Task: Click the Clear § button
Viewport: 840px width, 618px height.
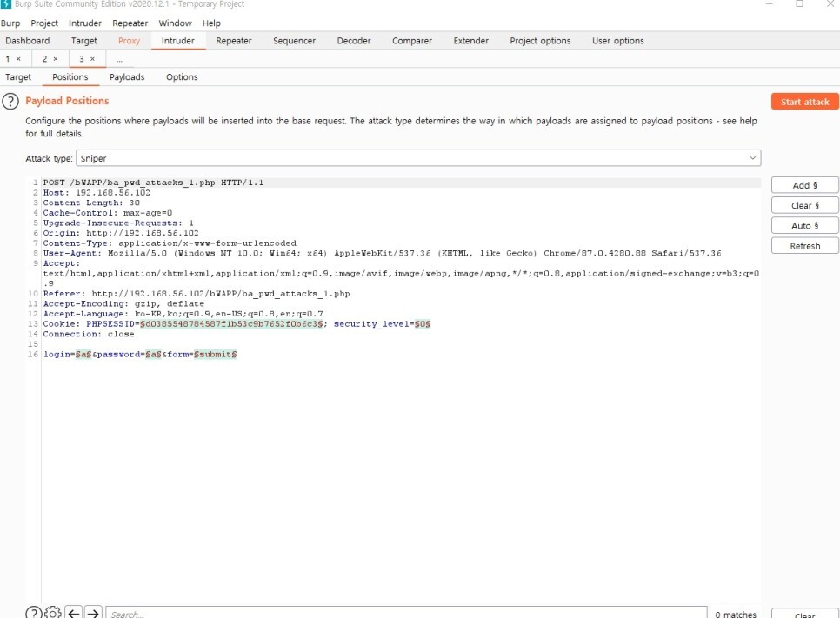Action: tap(804, 206)
